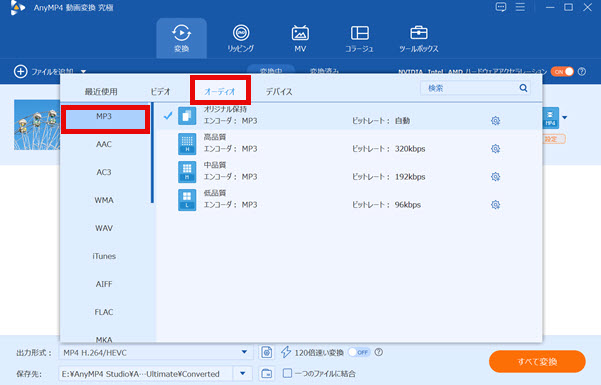Open the MV maker module
The image size is (601, 385).
pyautogui.click(x=300, y=38)
